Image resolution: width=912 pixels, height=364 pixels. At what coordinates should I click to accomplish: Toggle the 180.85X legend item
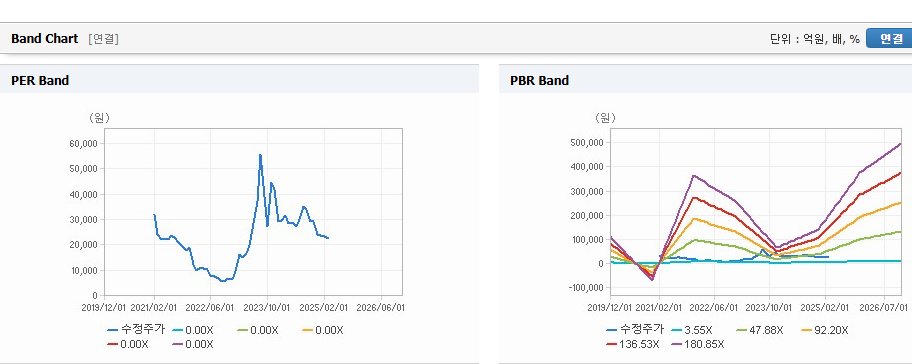pos(697,344)
